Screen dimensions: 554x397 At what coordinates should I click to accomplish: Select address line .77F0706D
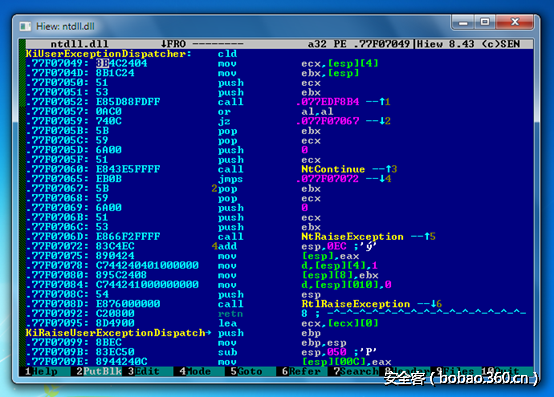(57, 237)
